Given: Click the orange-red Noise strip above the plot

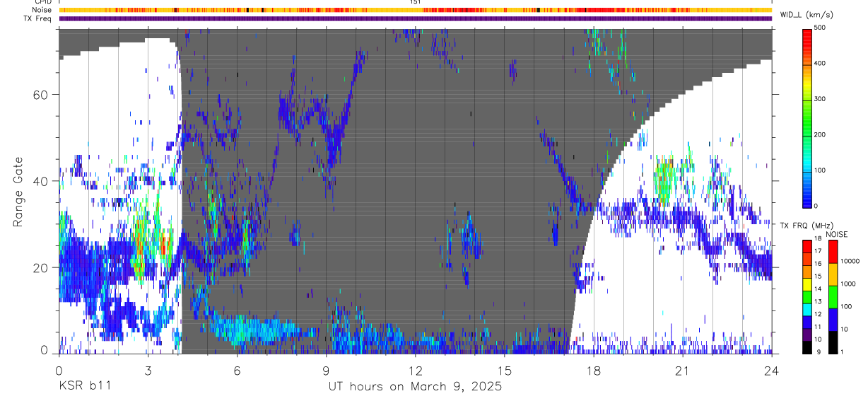Looking at the screenshot, I should 415,10.
